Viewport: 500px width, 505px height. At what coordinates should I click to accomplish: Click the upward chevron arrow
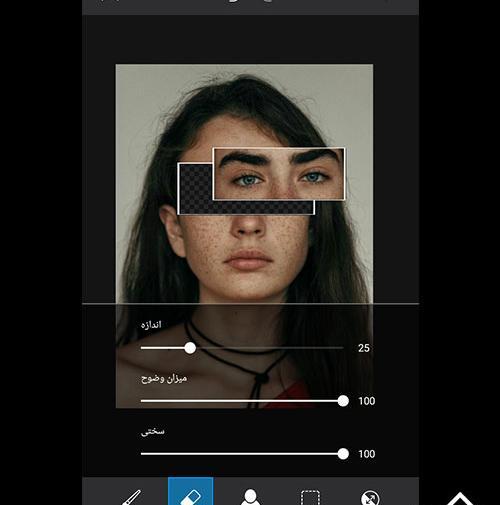coord(460,499)
